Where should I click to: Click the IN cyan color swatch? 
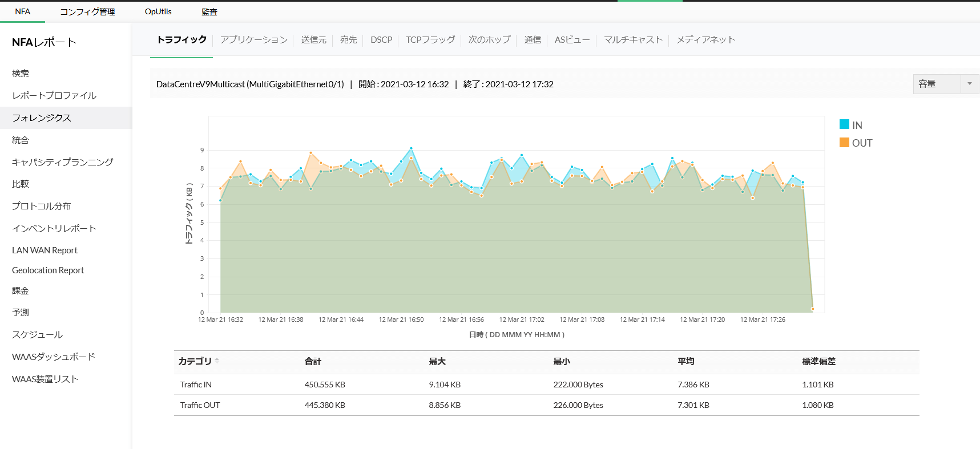click(x=844, y=124)
